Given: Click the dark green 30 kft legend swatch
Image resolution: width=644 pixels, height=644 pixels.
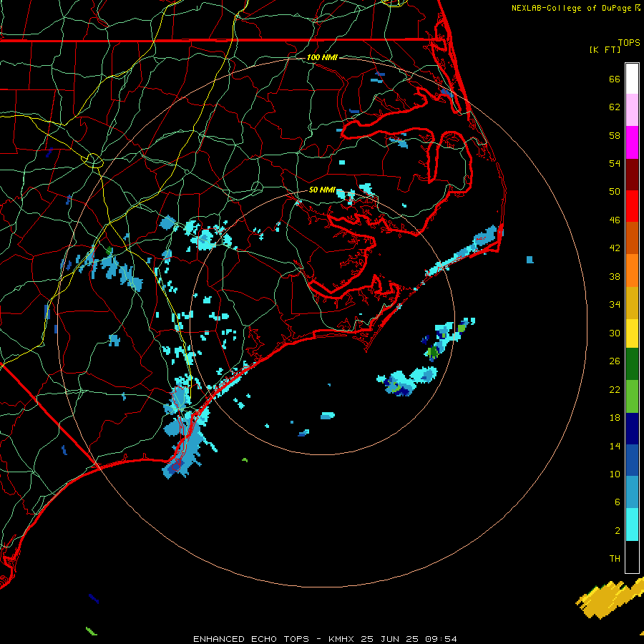Looking at the screenshot, I should [632, 364].
